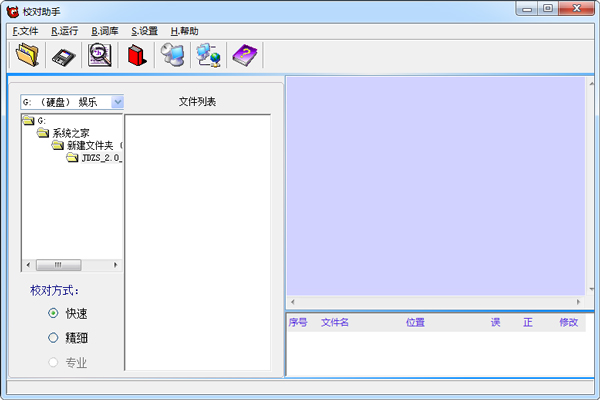
Task: Click the 修改 column header
Action: click(x=568, y=322)
